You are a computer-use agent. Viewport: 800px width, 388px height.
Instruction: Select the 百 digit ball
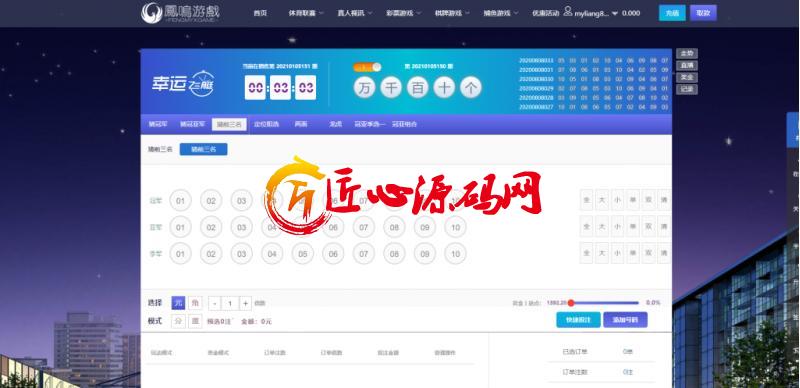click(417, 88)
